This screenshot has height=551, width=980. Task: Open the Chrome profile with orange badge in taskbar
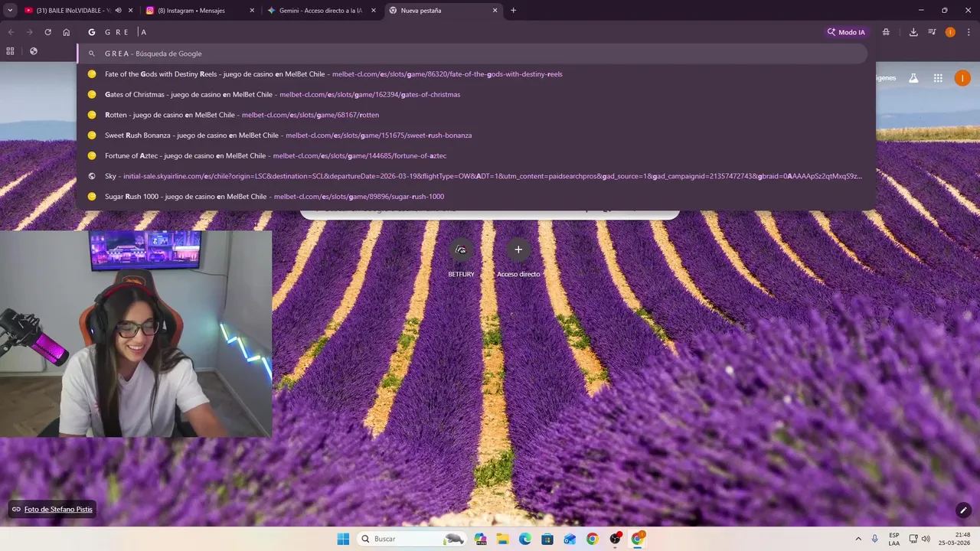(x=637, y=539)
